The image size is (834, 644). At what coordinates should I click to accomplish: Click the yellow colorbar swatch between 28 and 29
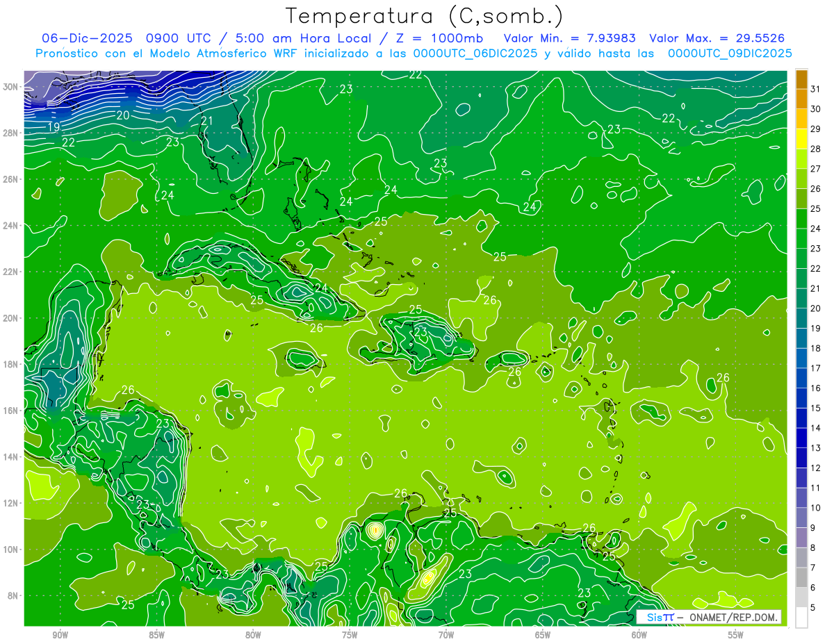point(802,140)
